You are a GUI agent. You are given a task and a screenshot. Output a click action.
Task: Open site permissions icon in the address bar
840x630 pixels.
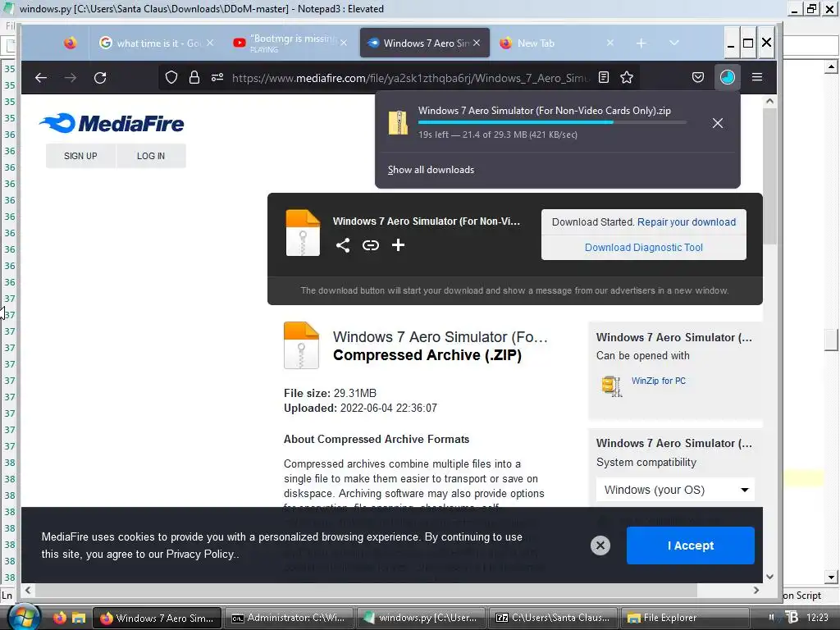[217, 78]
